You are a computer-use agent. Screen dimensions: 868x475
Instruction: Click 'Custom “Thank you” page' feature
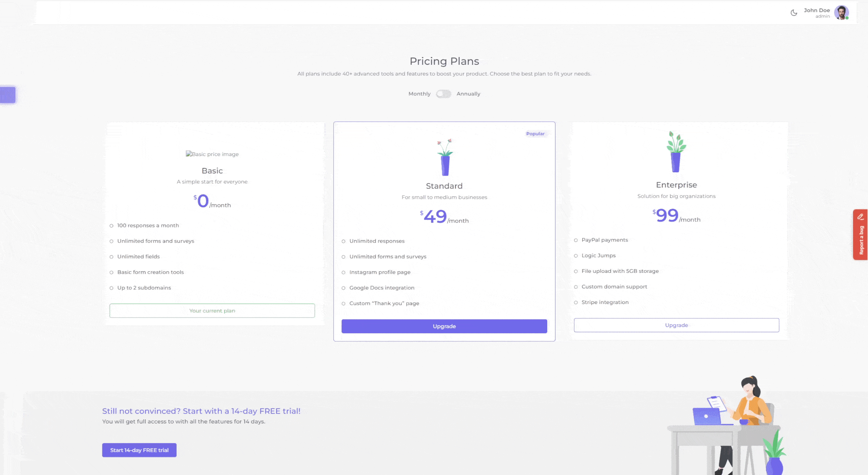click(x=384, y=304)
